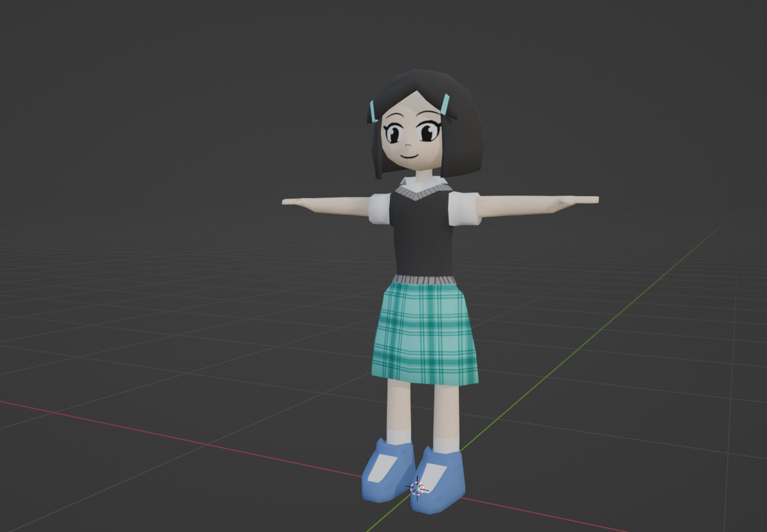The height and width of the screenshot is (532, 767).
Task: Click the character's small nose
Action: click(x=405, y=143)
